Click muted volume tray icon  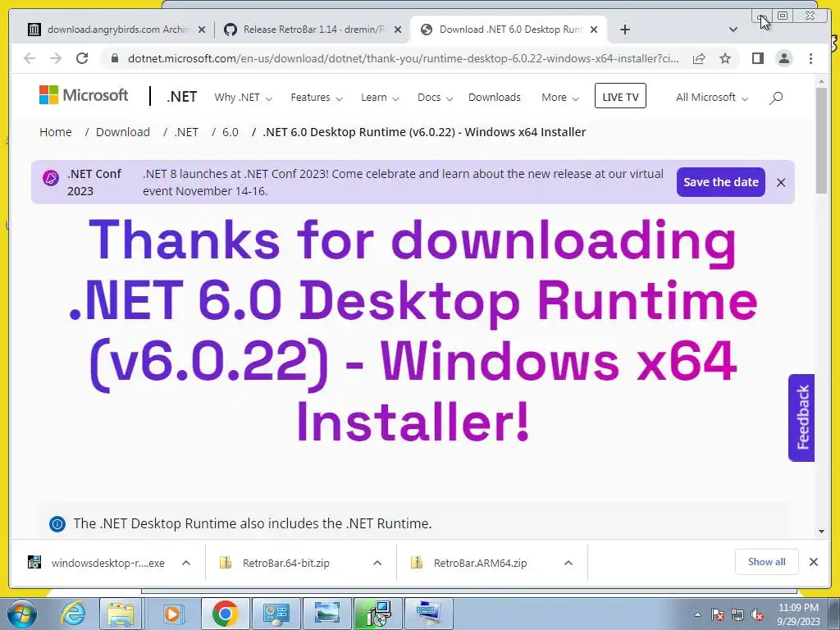757,614
